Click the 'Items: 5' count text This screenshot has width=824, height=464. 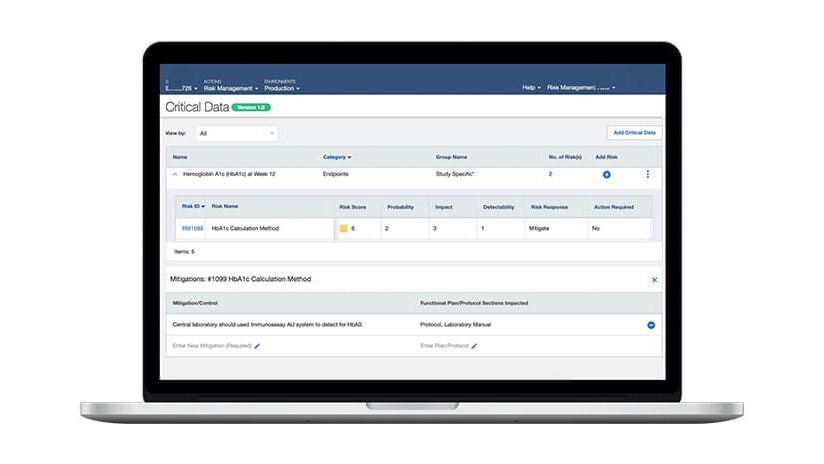click(184, 252)
